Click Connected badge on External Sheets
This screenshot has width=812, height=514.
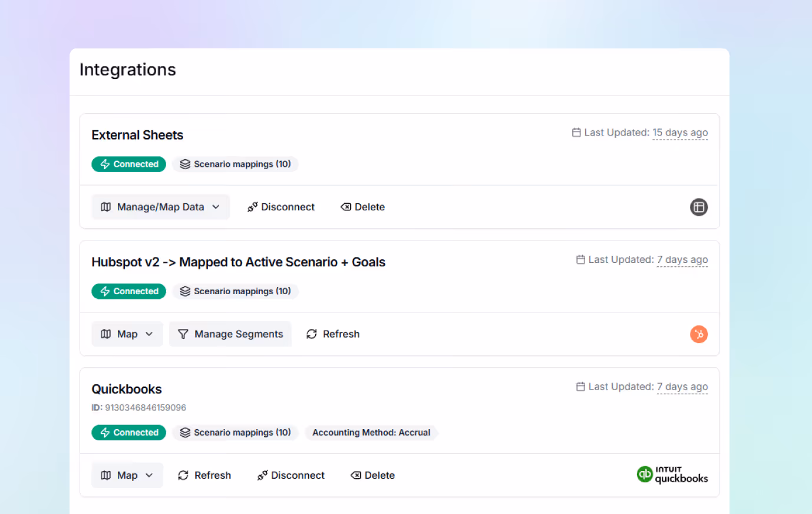tap(128, 164)
